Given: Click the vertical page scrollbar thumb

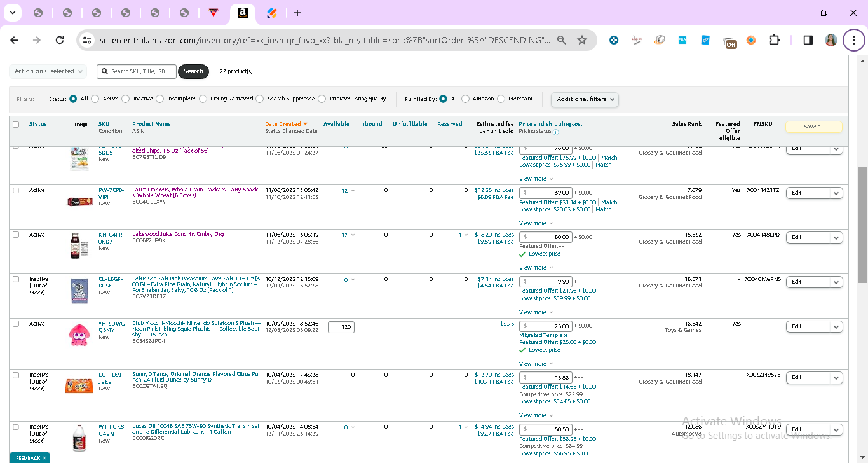Looking at the screenshot, I should [x=862, y=225].
